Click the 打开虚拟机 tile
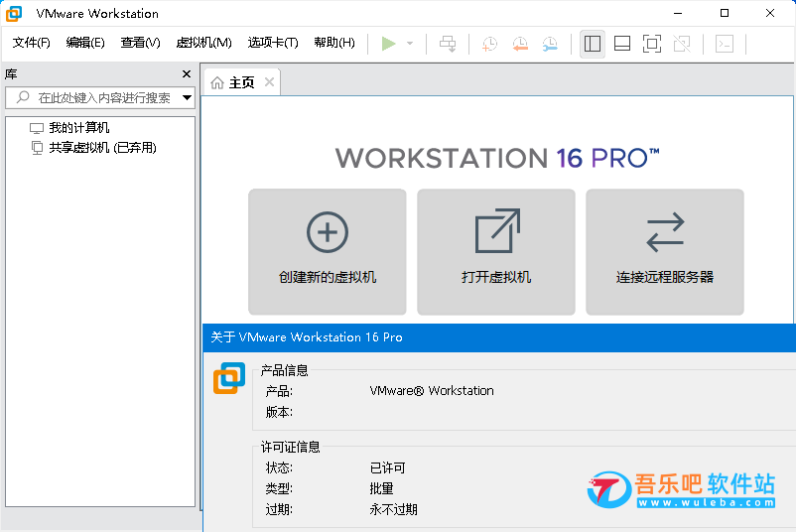 point(496,252)
